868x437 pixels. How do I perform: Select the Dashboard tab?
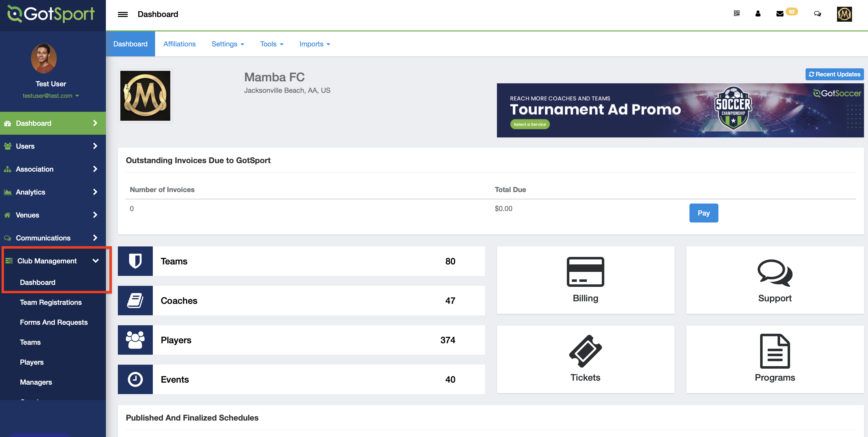pyautogui.click(x=130, y=44)
